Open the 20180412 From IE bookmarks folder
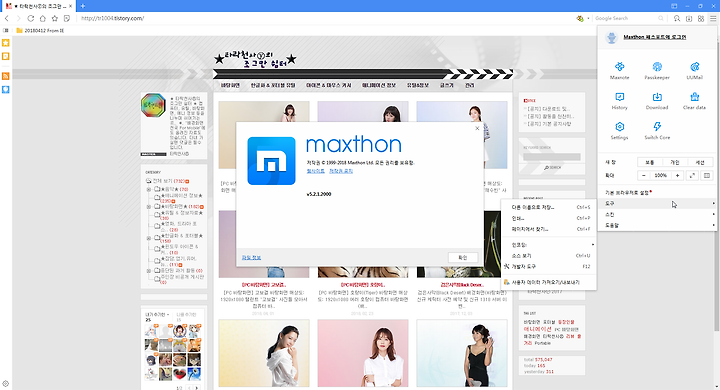720x390 pixels. (40, 30)
